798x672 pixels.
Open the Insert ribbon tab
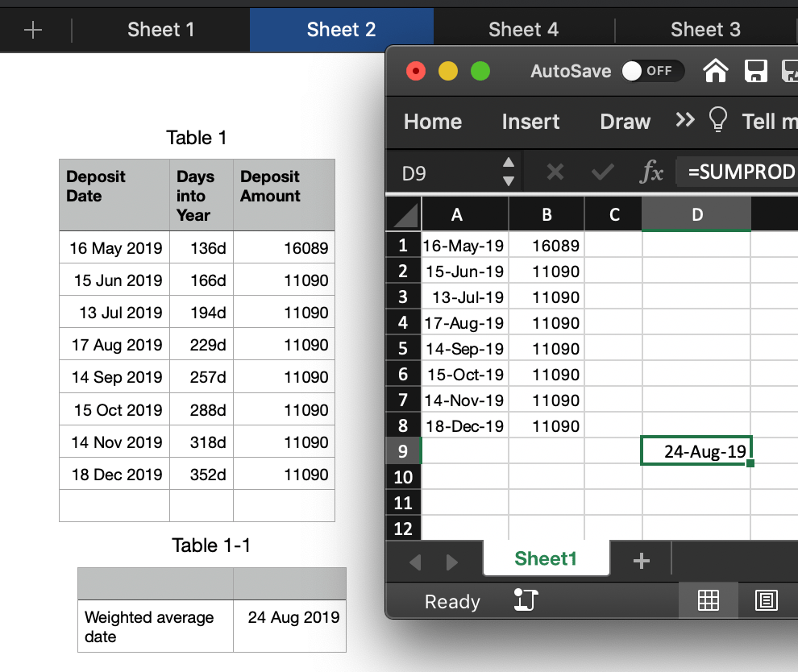[x=530, y=122]
